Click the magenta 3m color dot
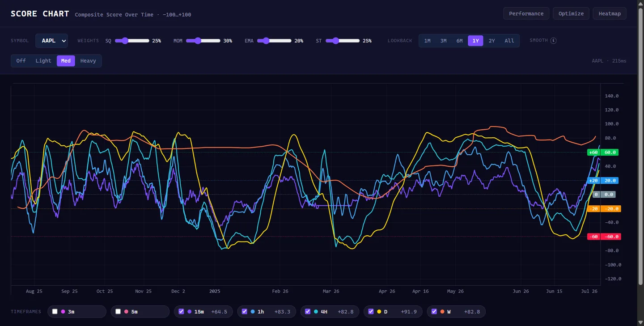Screen dimensions: 644x326 [x=63, y=312]
